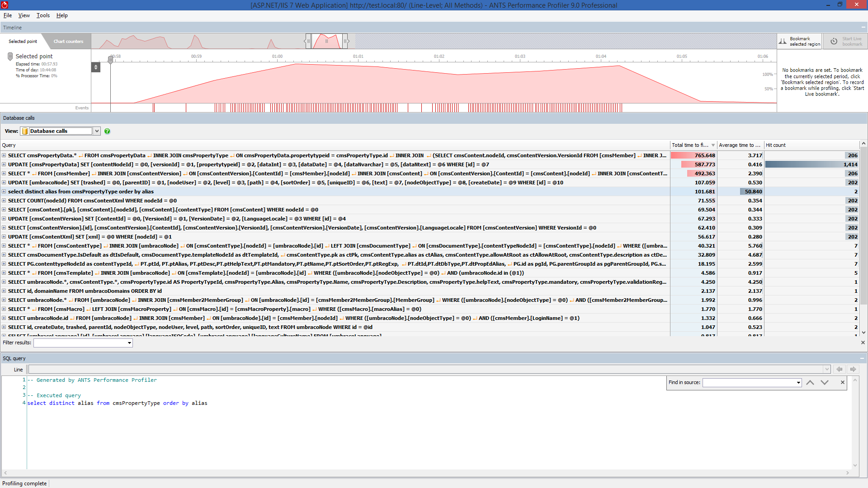The width and height of the screenshot is (868, 488).
Task: Expand the SELECT cmsPropertyData.* query row
Action: coord(4,155)
